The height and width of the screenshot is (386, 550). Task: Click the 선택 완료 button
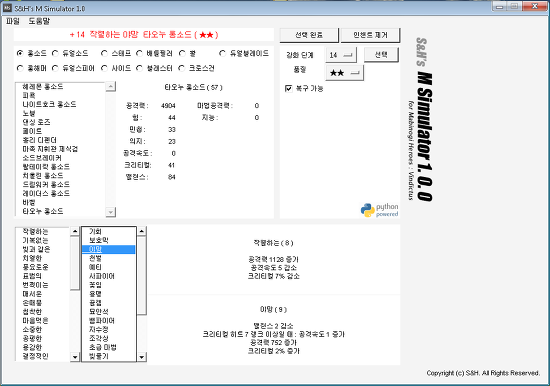click(x=309, y=35)
